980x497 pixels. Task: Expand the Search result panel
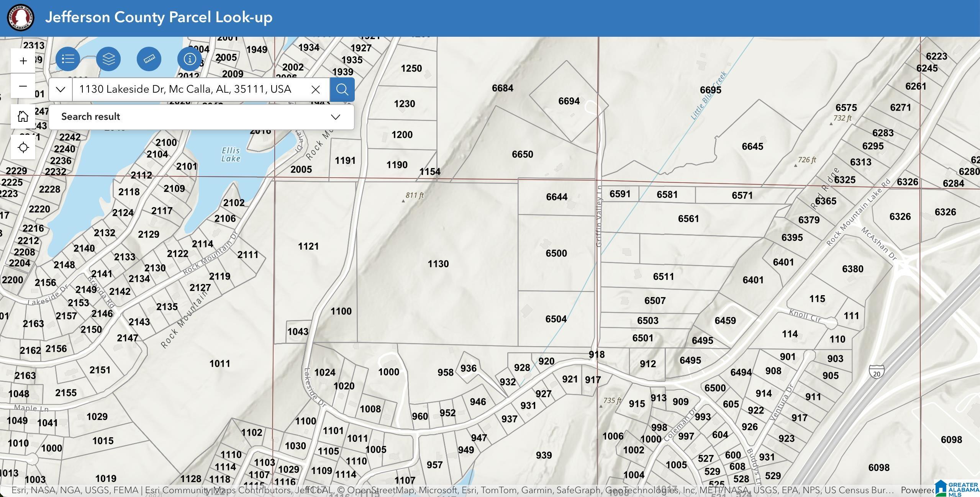pyautogui.click(x=202, y=117)
